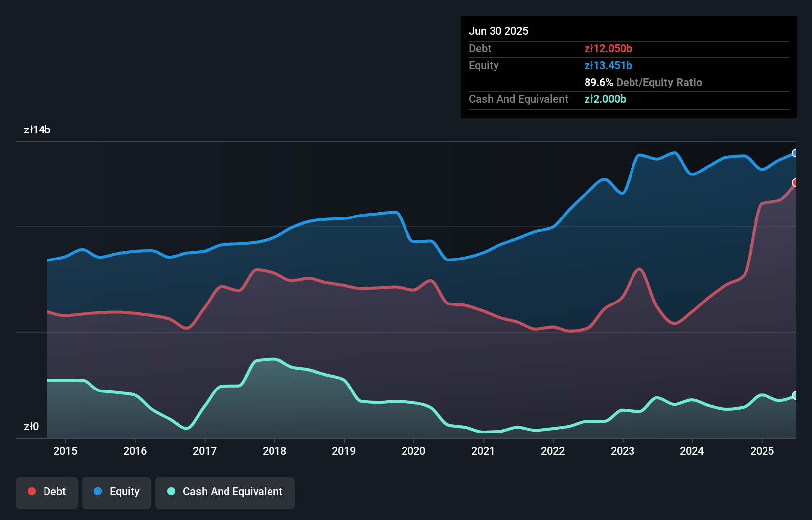Viewport: 812px width, 520px height.
Task: Click the chart peak near 2023
Action: pos(673,152)
